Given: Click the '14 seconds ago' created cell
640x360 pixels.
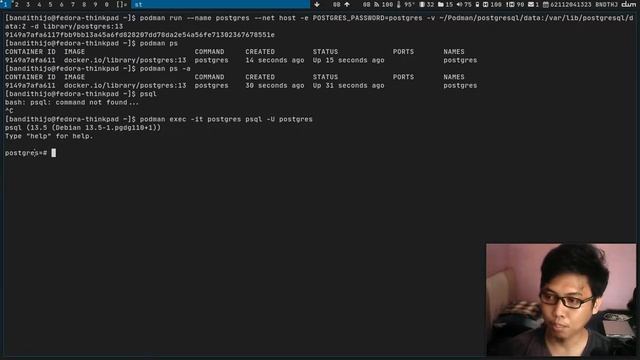Looking at the screenshot, I should tap(275, 60).
